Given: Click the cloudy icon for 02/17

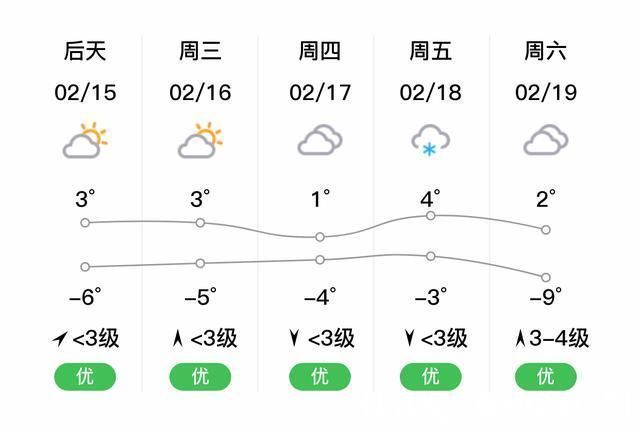Looking at the screenshot, I should [320, 140].
